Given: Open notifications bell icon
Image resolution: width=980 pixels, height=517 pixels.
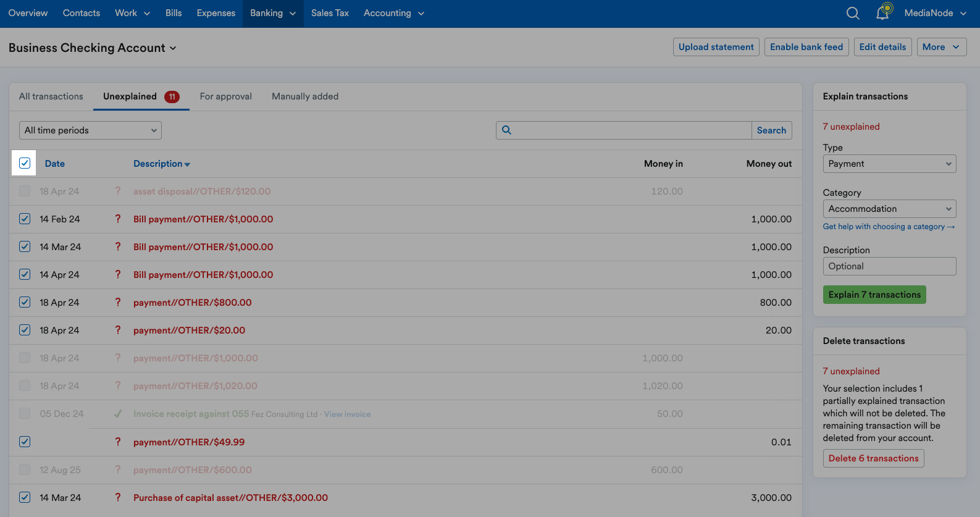Looking at the screenshot, I should (x=884, y=12).
